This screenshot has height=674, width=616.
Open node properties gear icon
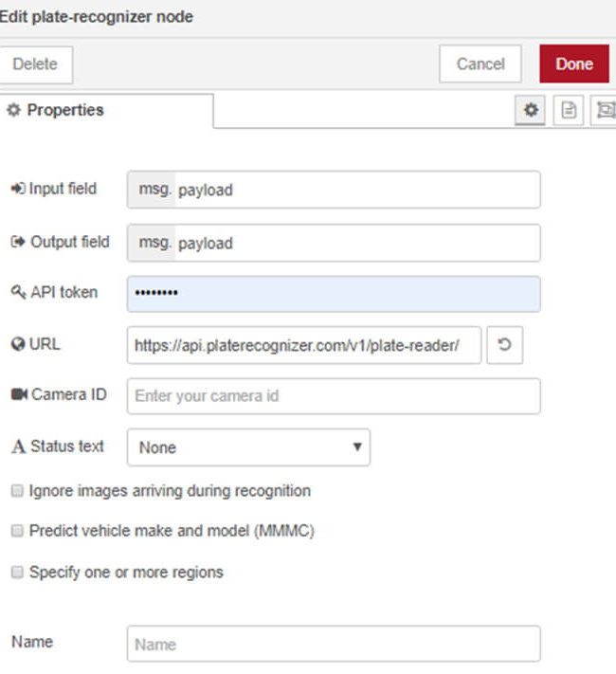530,110
